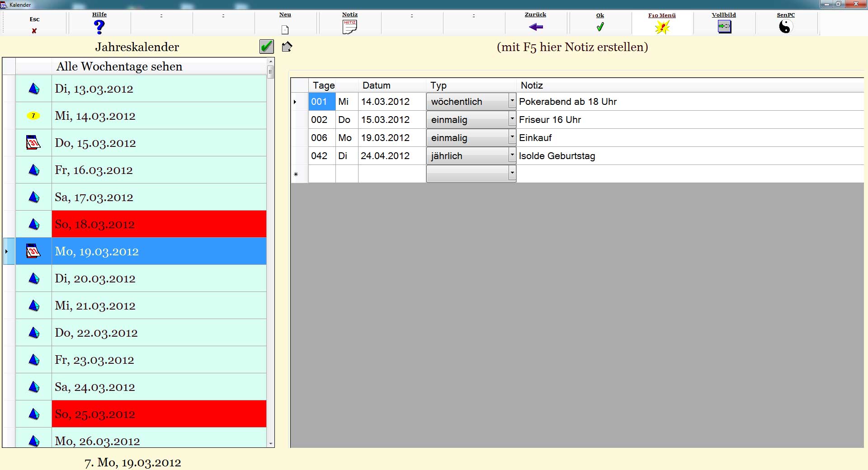Screen dimensions: 868x470
Task: Click the Alle Wochentage sehen header
Action: click(x=119, y=66)
